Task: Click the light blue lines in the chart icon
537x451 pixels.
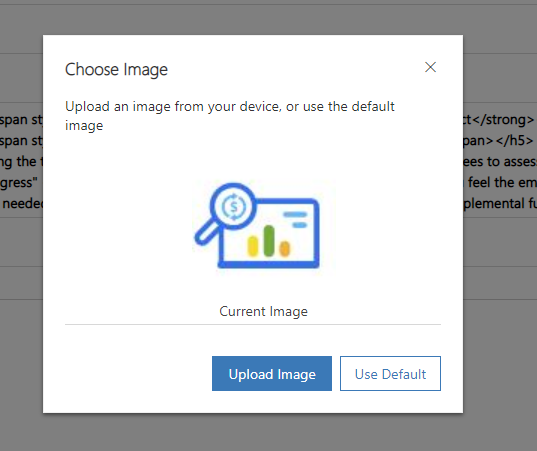Action: 295,220
